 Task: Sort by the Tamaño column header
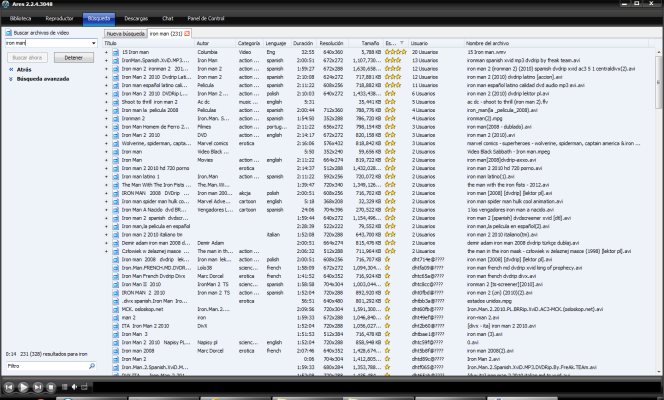(x=366, y=43)
